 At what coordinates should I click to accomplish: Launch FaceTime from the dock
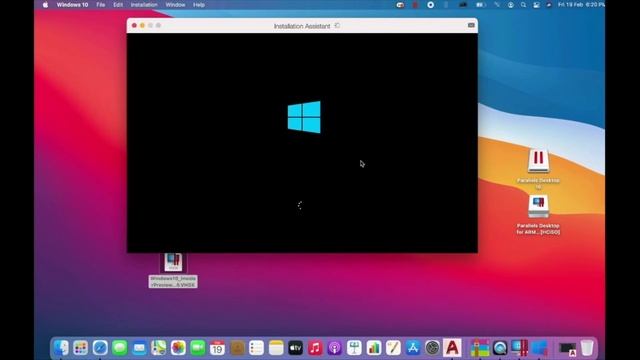click(198, 348)
